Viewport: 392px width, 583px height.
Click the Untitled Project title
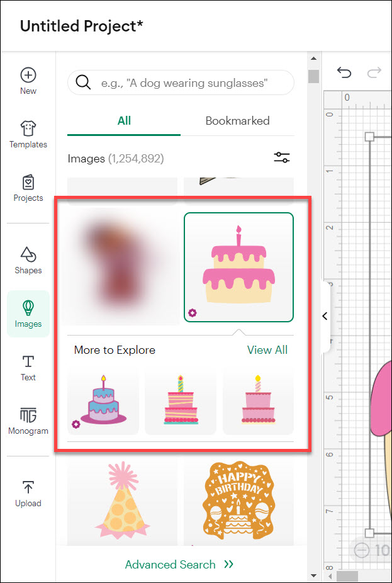(x=81, y=26)
